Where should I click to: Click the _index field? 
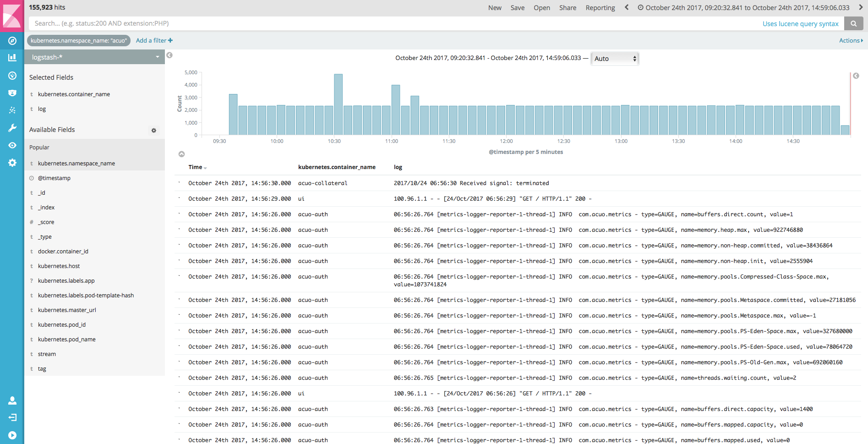[46, 208]
